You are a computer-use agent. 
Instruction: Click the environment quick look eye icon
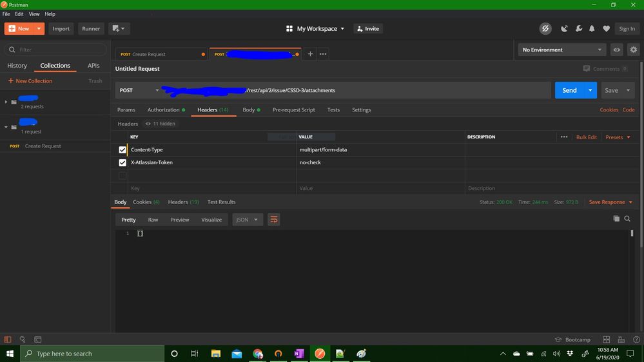[x=617, y=50]
